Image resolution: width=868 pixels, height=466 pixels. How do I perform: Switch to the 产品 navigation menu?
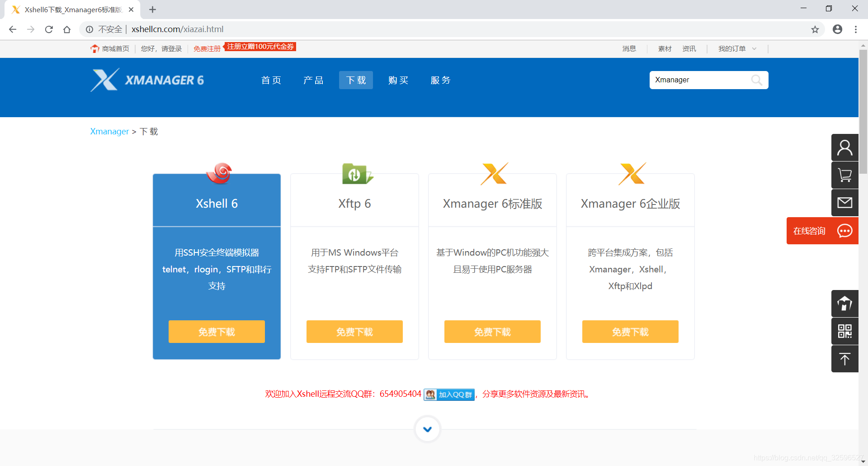click(x=313, y=80)
